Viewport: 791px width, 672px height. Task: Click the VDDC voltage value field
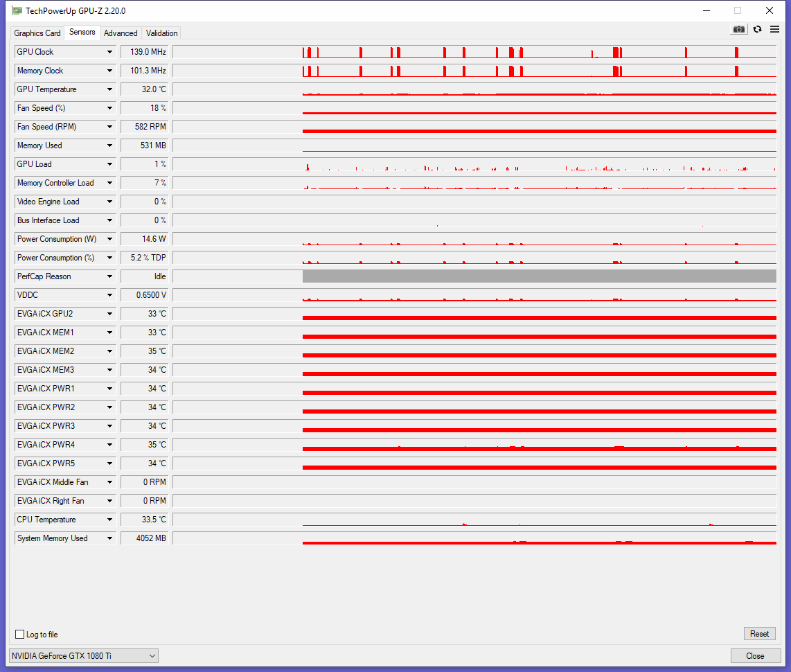(x=145, y=295)
